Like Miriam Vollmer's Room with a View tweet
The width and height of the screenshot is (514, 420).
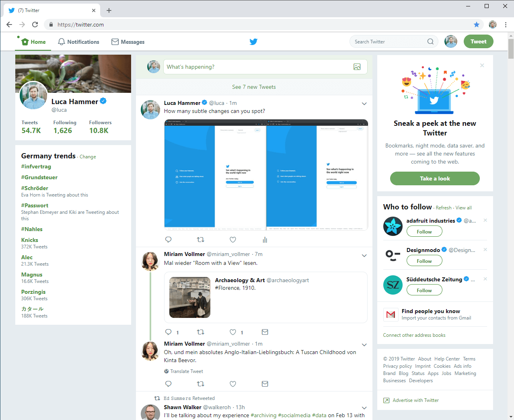233,332
